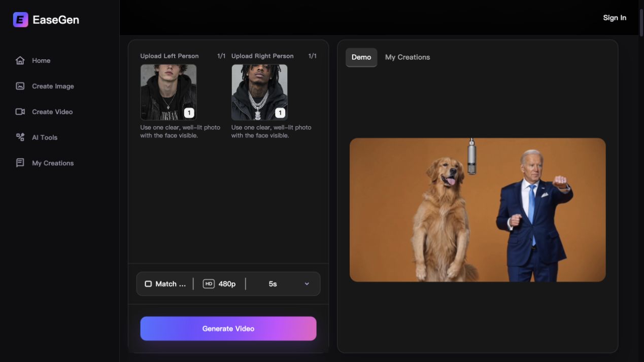Toggle the Match checkbox
Image resolution: width=644 pixels, height=362 pixels.
(148, 284)
